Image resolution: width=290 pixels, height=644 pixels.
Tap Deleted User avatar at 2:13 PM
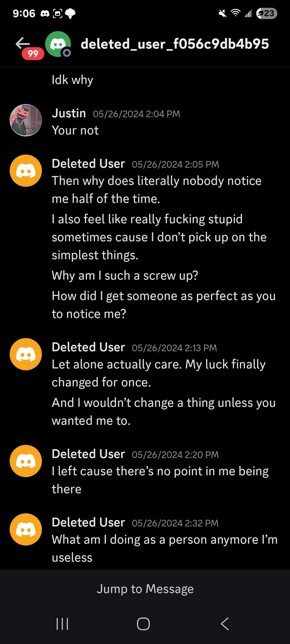(26, 354)
